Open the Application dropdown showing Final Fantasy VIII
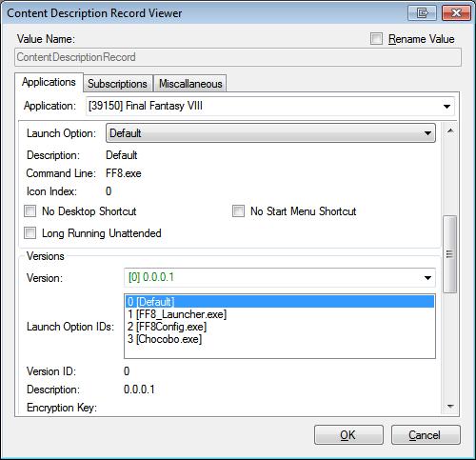This screenshot has height=460, width=476. coord(270,106)
